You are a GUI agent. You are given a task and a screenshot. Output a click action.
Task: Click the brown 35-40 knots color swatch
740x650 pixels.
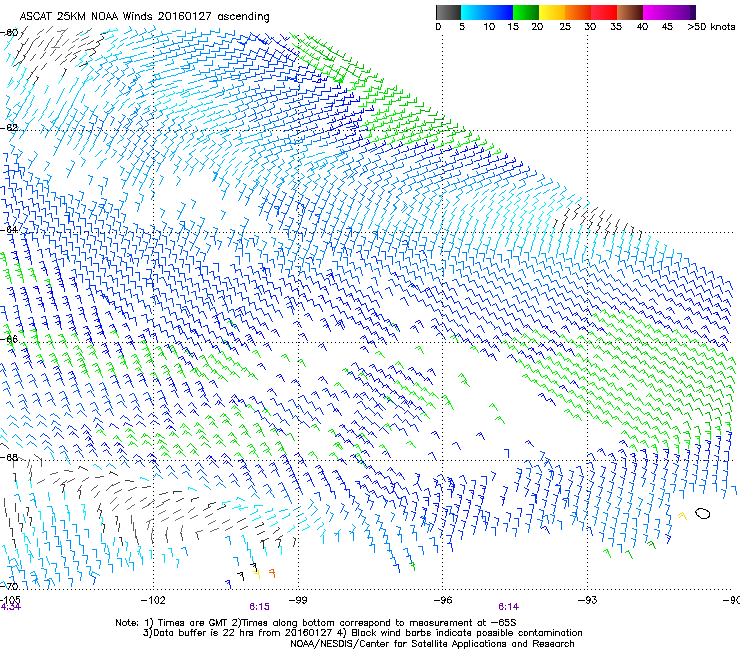(x=630, y=12)
